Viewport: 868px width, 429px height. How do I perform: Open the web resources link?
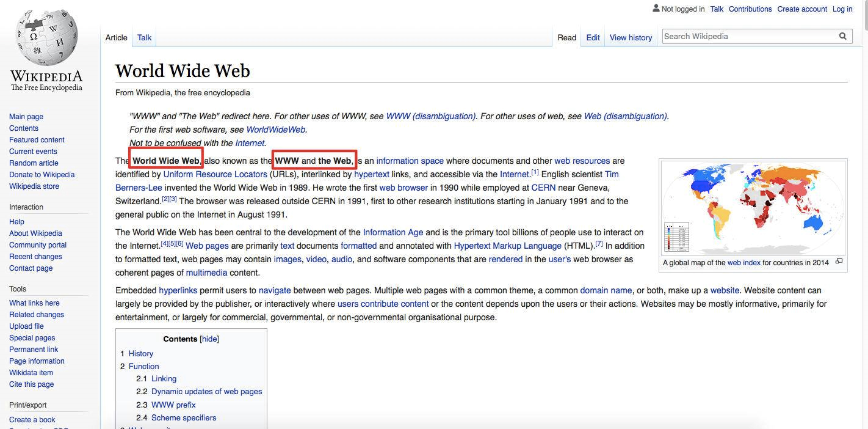[582, 161]
